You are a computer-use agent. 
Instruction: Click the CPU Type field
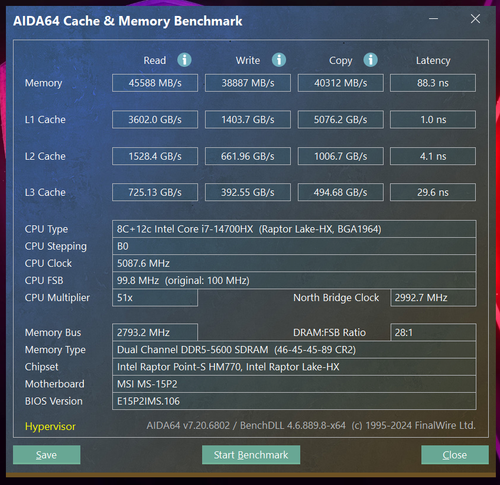tap(294, 229)
